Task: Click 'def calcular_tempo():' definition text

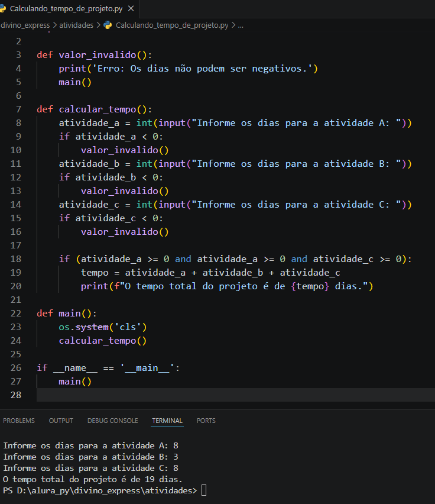Action: tap(94, 109)
